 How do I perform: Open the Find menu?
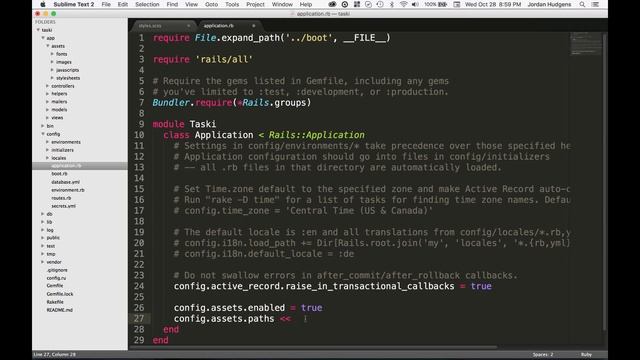click(172, 4)
